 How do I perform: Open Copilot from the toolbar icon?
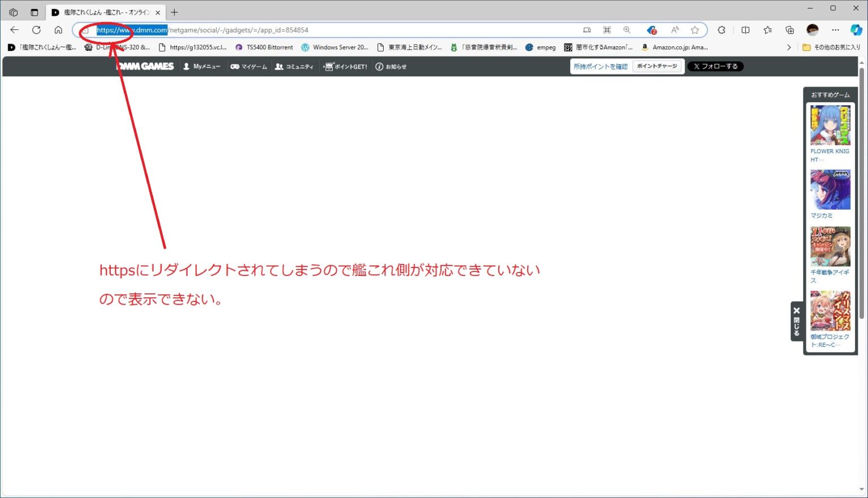856,29
